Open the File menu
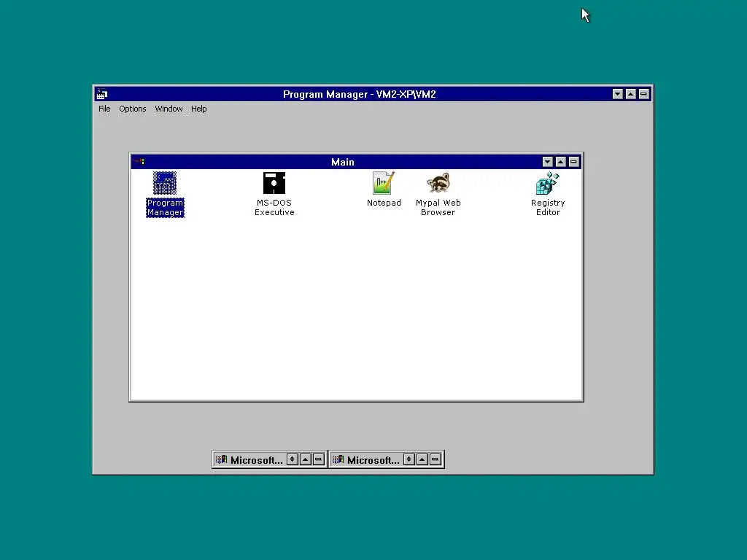 coord(104,109)
